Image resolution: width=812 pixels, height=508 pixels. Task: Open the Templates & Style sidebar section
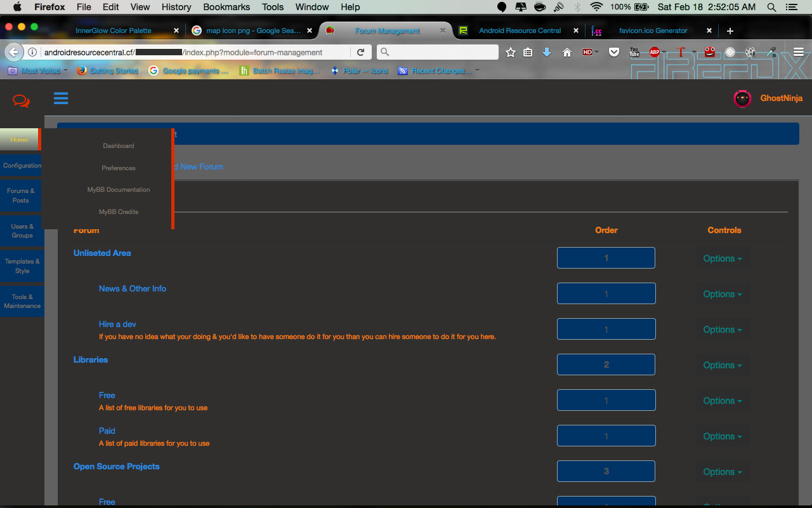(22, 266)
